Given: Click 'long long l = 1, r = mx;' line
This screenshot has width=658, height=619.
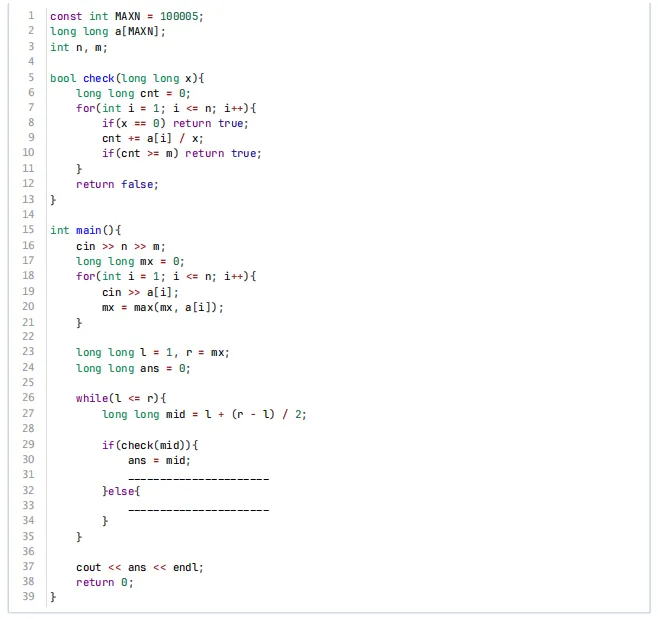Looking at the screenshot, I should click(153, 353).
